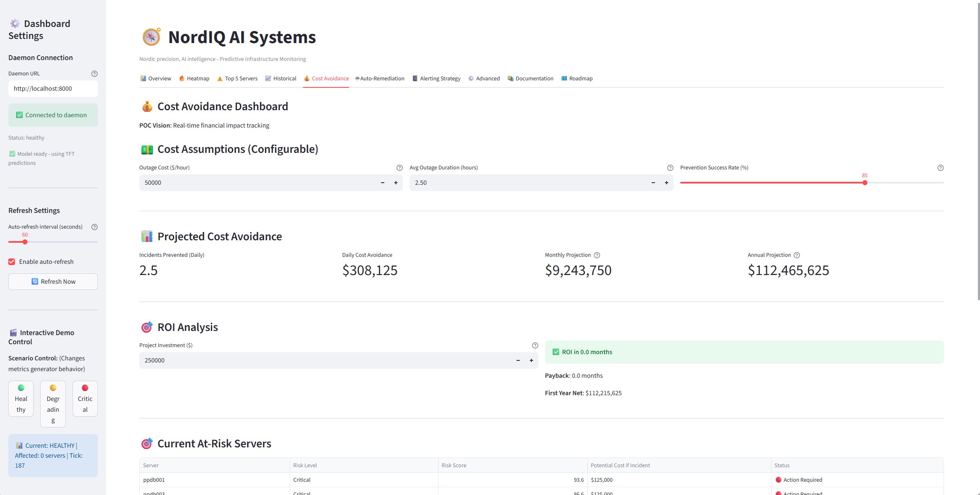Select the Degrading scenario button

53,404
